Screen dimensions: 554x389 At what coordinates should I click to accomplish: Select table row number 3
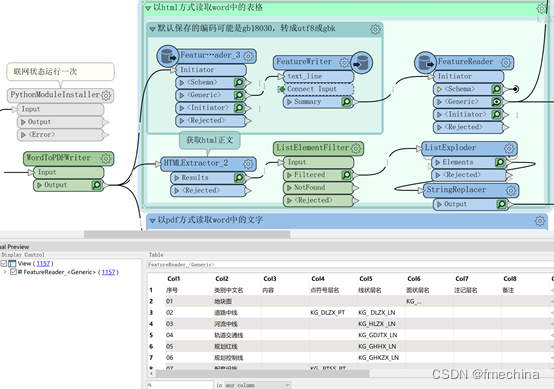151,313
